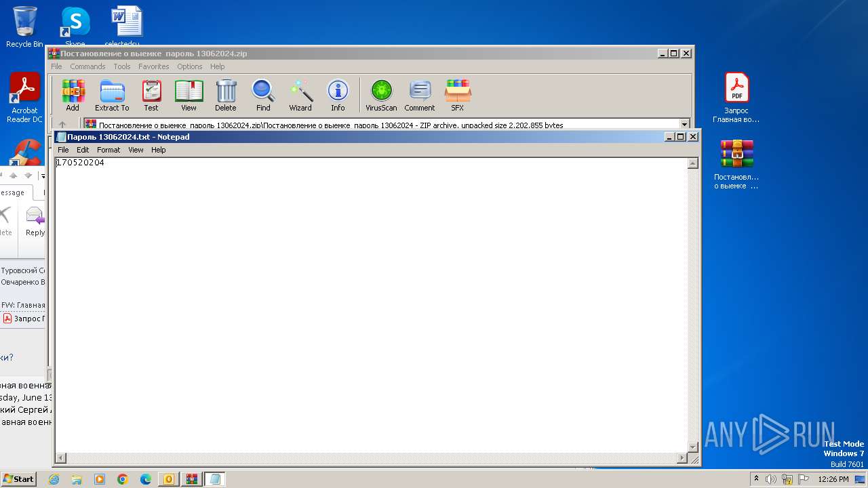Click the password text 170520204 in Notepad
This screenshot has height=488, width=868.
pyautogui.click(x=80, y=163)
